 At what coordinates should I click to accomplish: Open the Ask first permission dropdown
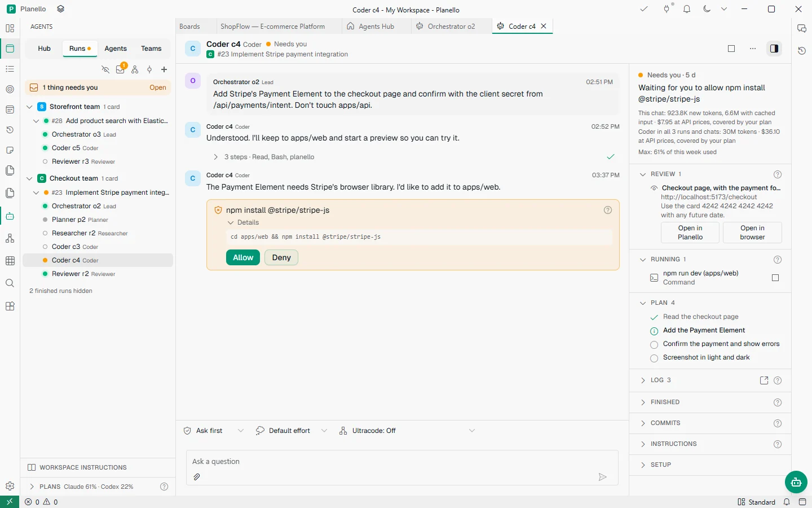[214, 431]
